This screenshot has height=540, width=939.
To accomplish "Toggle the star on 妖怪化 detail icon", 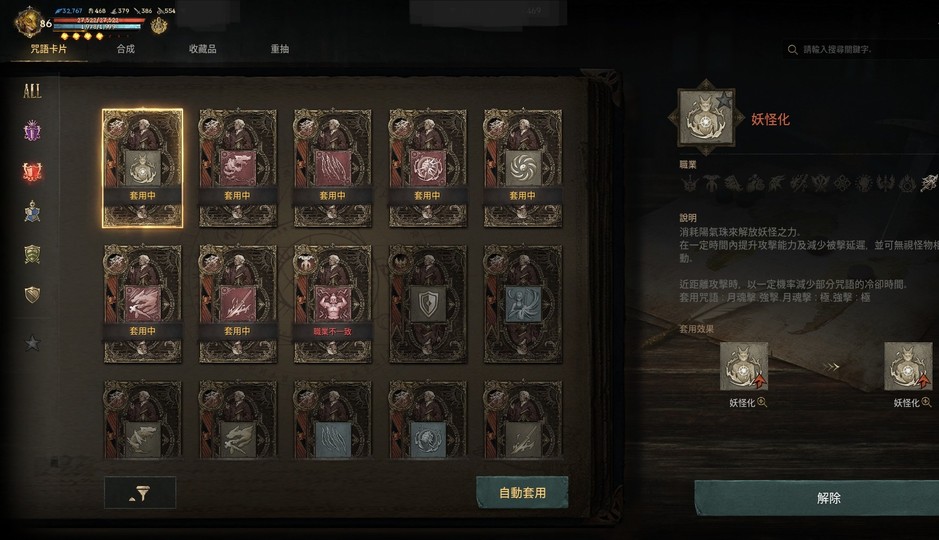I will (724, 100).
